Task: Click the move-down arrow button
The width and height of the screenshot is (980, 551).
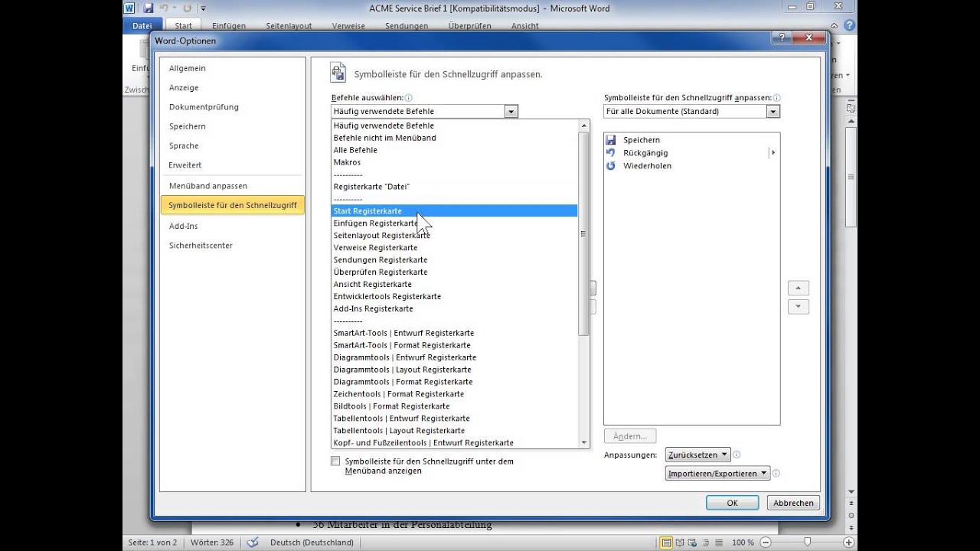Action: click(799, 306)
